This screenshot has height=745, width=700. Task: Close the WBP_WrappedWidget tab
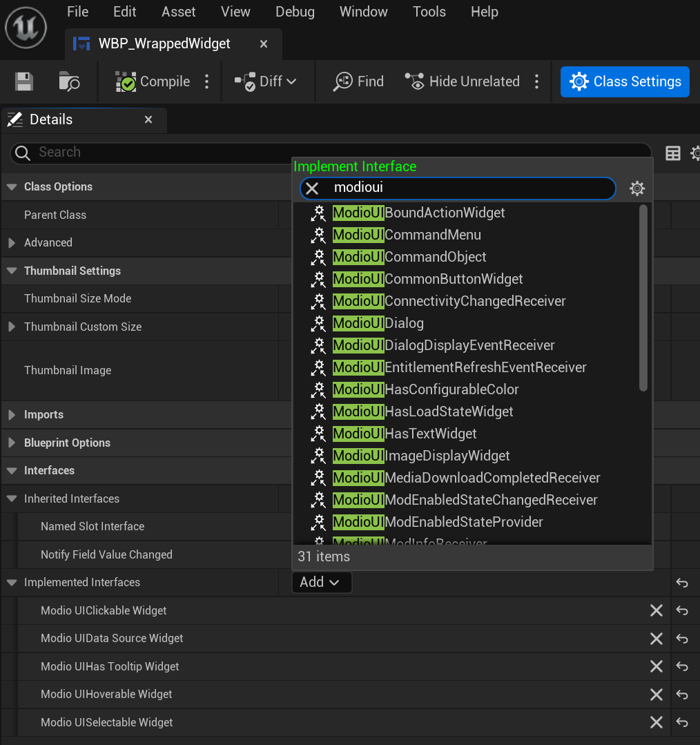tap(264, 44)
